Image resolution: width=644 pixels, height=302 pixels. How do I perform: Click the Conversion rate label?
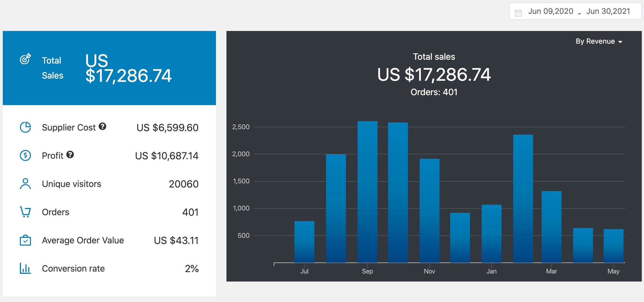[73, 269]
